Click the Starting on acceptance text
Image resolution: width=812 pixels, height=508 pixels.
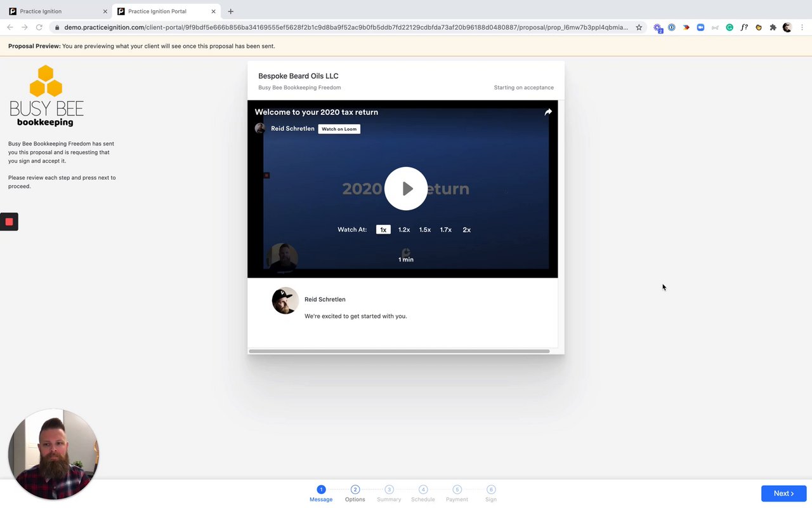click(x=524, y=88)
